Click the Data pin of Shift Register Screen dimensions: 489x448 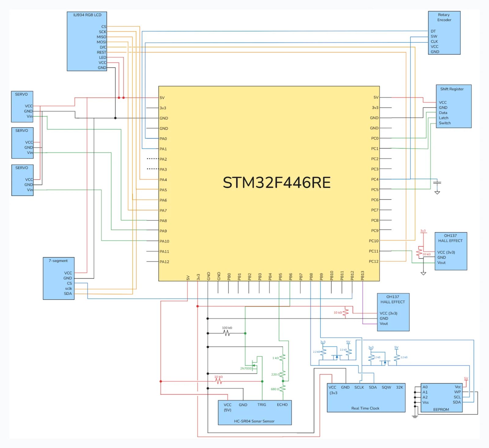[x=443, y=113]
